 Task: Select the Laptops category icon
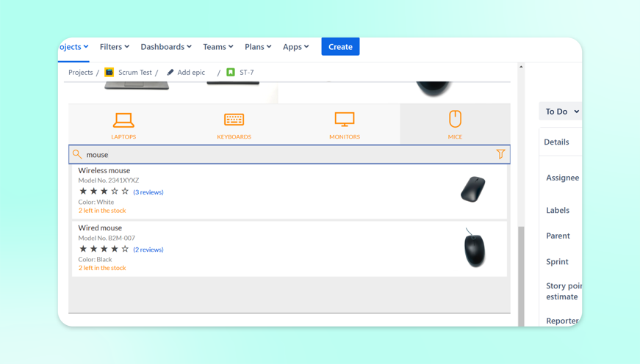123,120
